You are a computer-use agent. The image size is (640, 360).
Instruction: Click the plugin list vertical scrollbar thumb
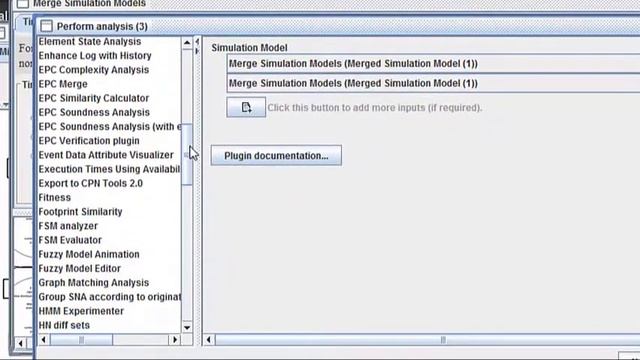pyautogui.click(x=187, y=154)
